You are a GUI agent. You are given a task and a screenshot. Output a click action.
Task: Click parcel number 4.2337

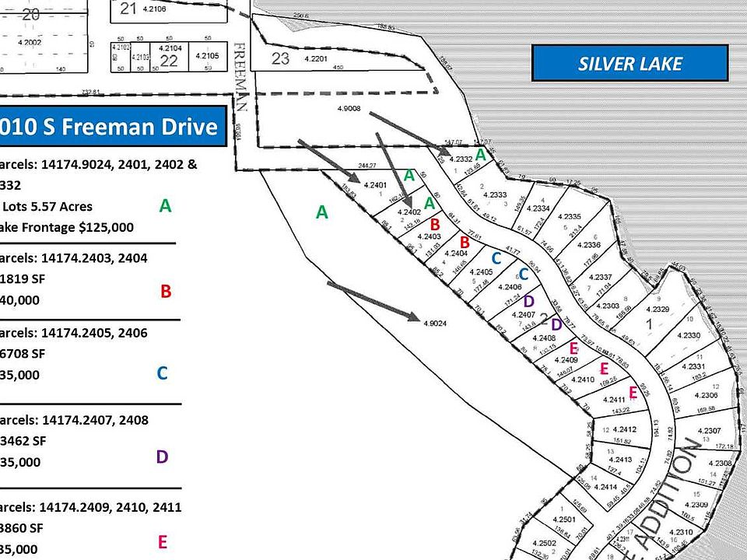pos(600,277)
